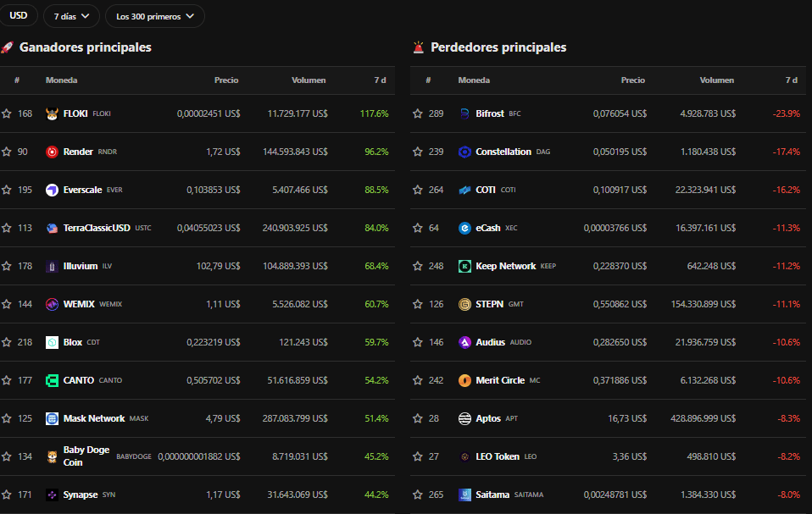
Task: Click WEMIX volume 5.526.082 US$
Action: pyautogui.click(x=300, y=304)
